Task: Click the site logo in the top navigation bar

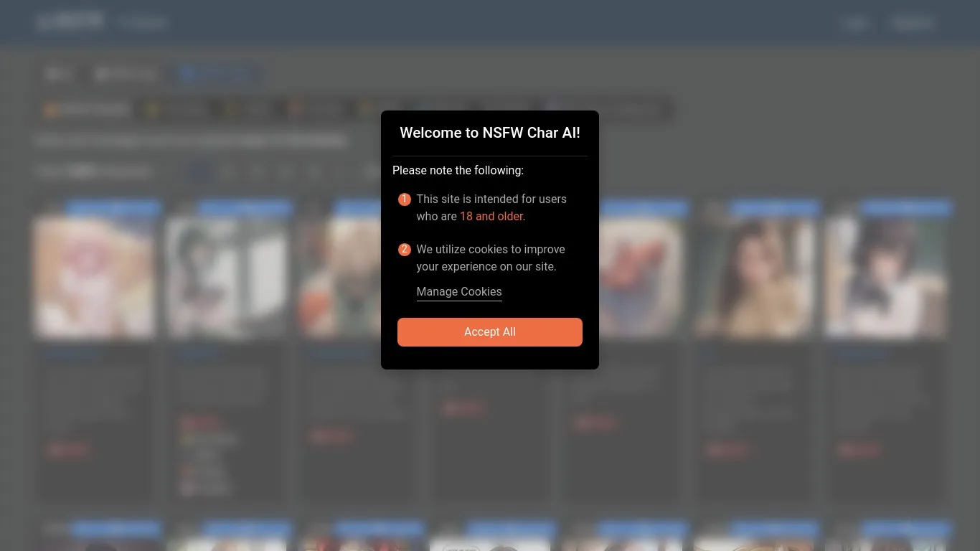Action: coord(70,21)
